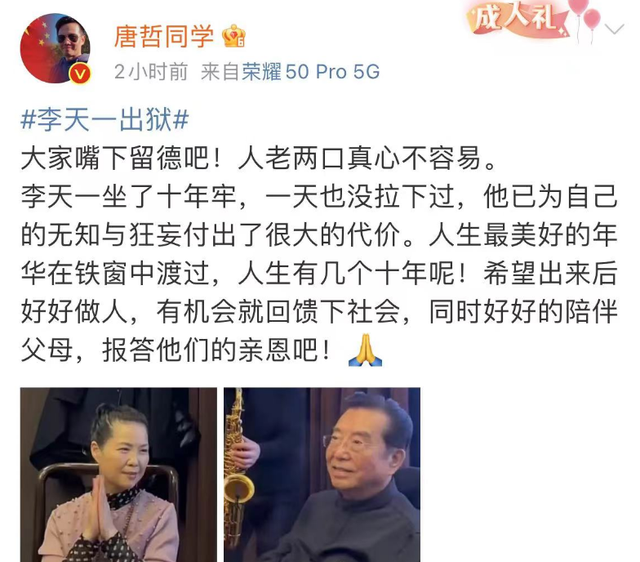Click the saxophone in the second photo
This screenshot has height=562, width=640.
pyautogui.click(x=237, y=469)
